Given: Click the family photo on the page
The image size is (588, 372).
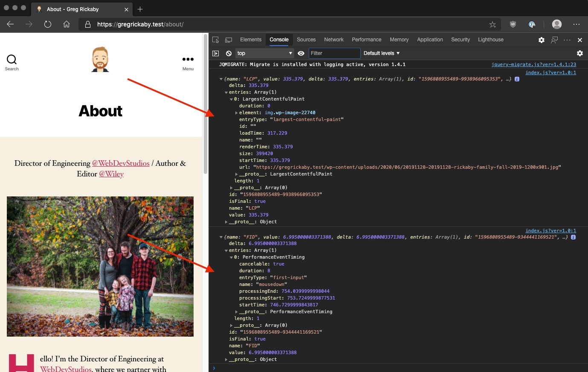Looking at the screenshot, I should 100,266.
